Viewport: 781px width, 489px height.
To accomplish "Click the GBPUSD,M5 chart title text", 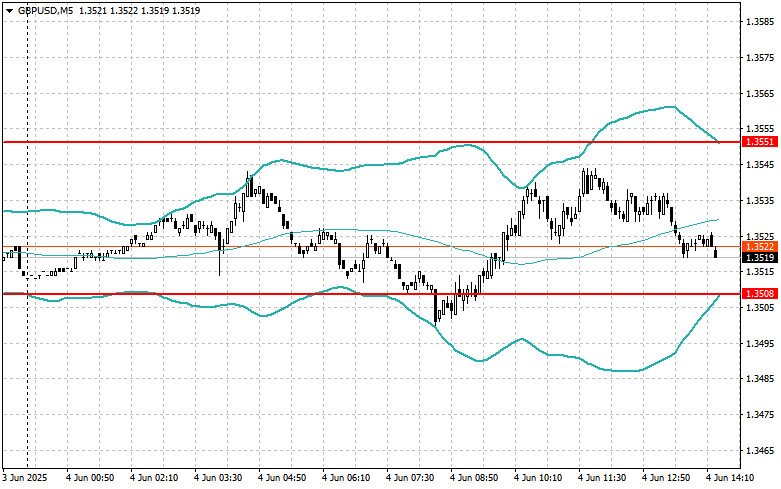I will tap(45, 10).
